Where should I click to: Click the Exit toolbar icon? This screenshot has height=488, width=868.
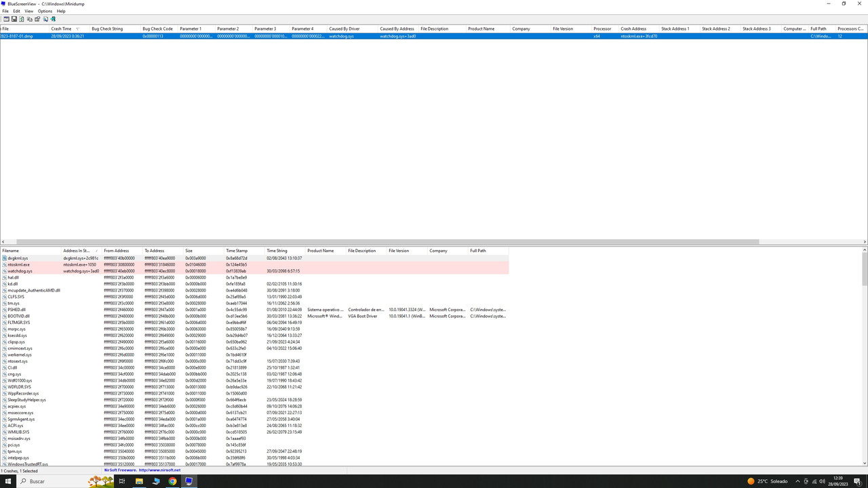(x=53, y=19)
